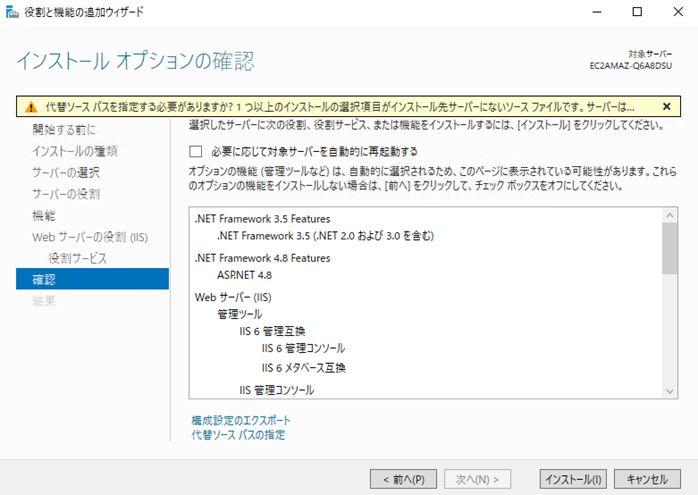Select the 確認 step in sidebar
This screenshot has height=495, width=698.
[92, 279]
